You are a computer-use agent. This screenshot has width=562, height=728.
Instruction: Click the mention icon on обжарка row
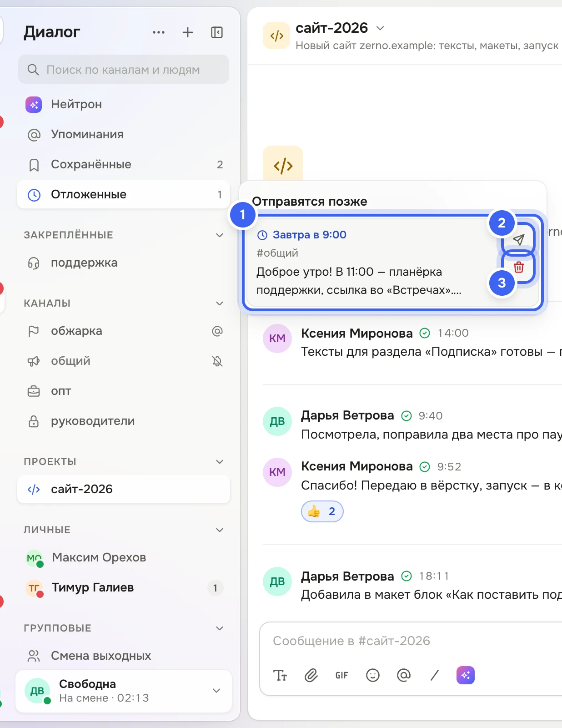[x=217, y=331]
